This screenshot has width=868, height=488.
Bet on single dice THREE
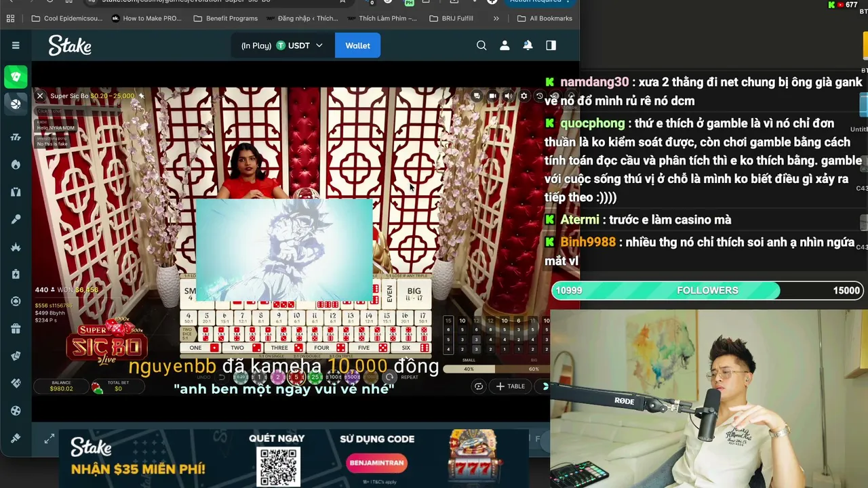tap(285, 348)
